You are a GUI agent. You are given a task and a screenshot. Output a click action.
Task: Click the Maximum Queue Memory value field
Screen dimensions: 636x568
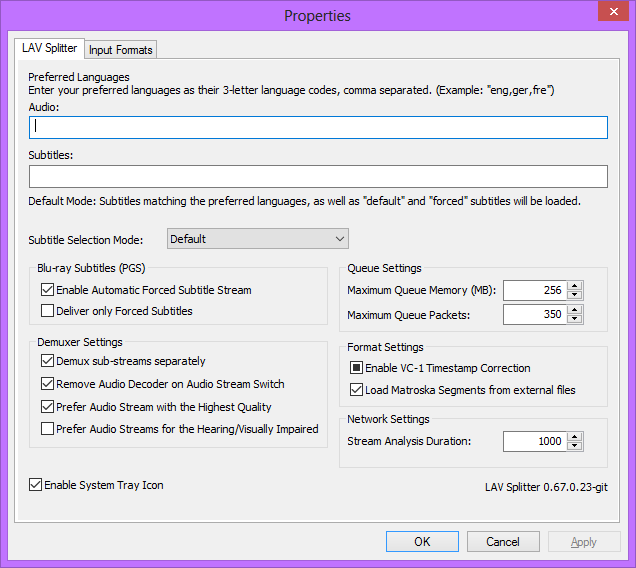(x=535, y=290)
